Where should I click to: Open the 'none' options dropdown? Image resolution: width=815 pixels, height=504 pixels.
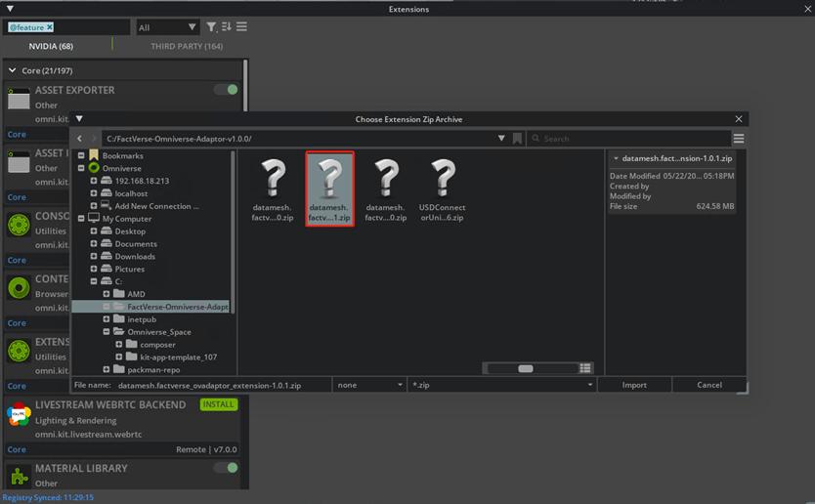369,385
